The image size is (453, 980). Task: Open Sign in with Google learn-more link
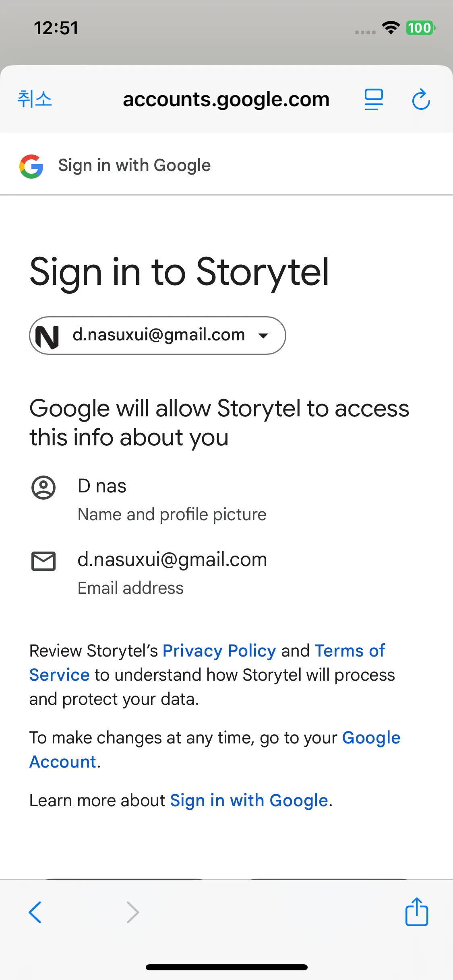point(249,801)
